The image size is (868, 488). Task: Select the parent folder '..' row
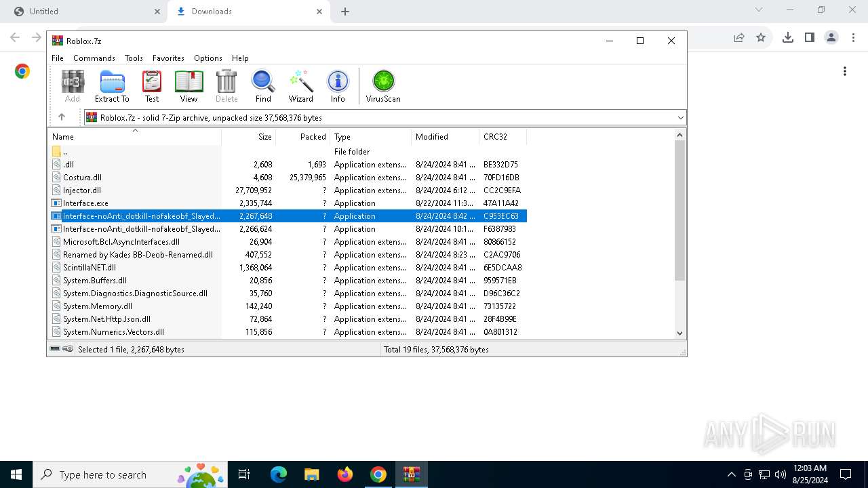tap(287, 152)
